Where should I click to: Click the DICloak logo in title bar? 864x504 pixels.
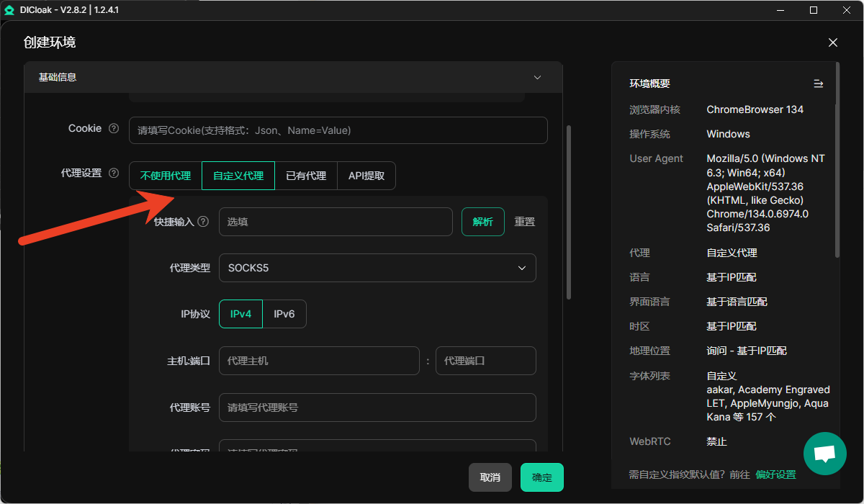point(9,10)
